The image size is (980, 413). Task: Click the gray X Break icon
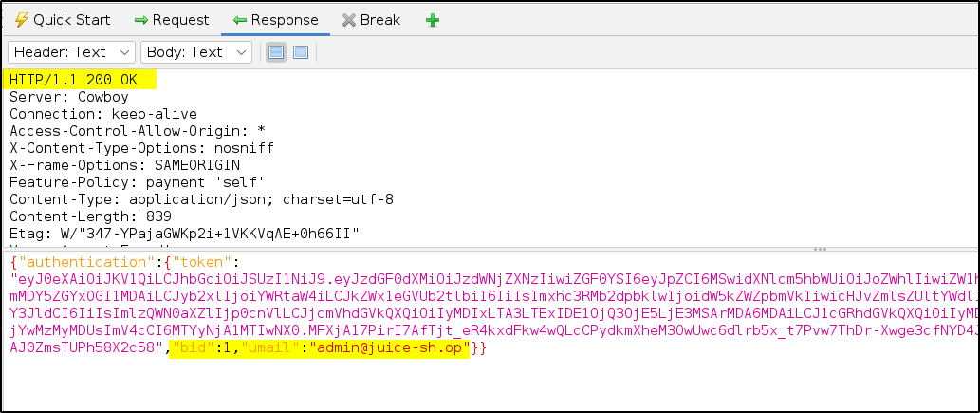pyautogui.click(x=349, y=20)
